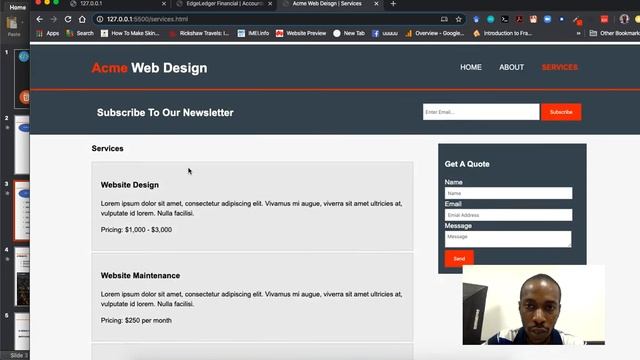Open the browser home page icon
Image resolution: width=640 pixels, height=360 pixels.
point(82,19)
